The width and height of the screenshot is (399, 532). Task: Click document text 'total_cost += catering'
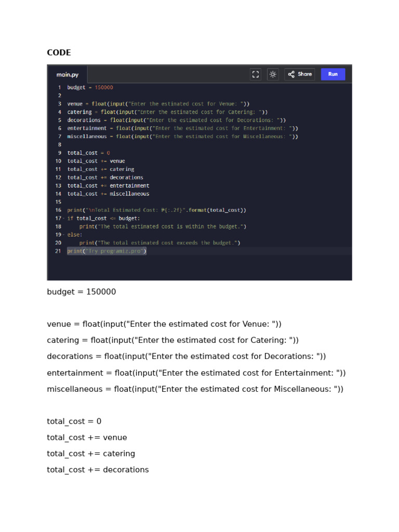91,454
